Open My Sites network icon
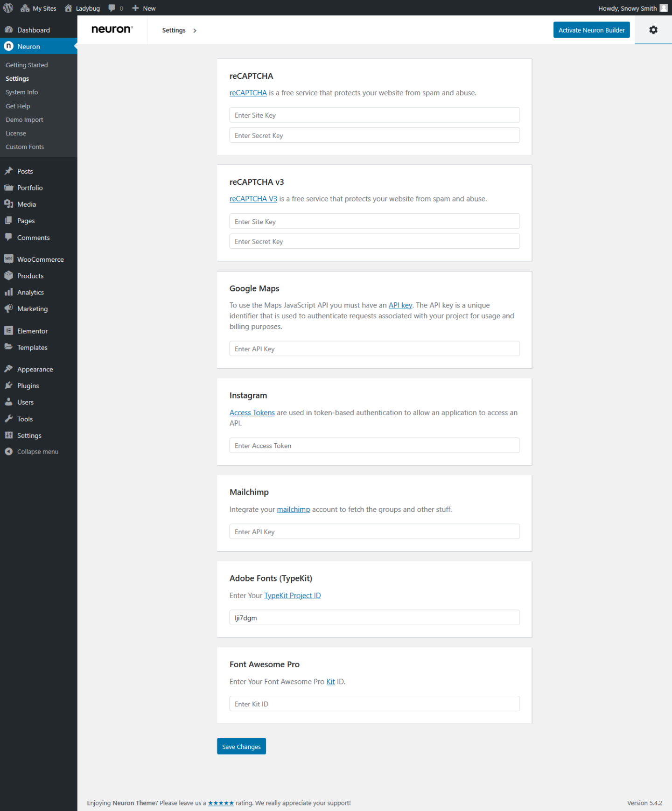The image size is (672, 811). [x=25, y=8]
